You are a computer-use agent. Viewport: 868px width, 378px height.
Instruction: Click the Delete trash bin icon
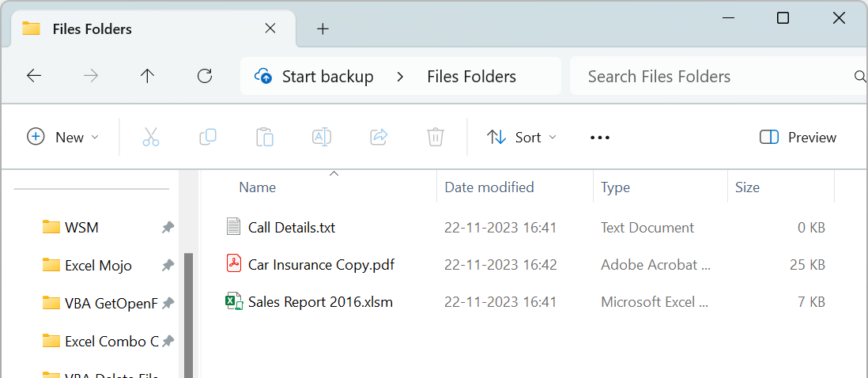436,137
